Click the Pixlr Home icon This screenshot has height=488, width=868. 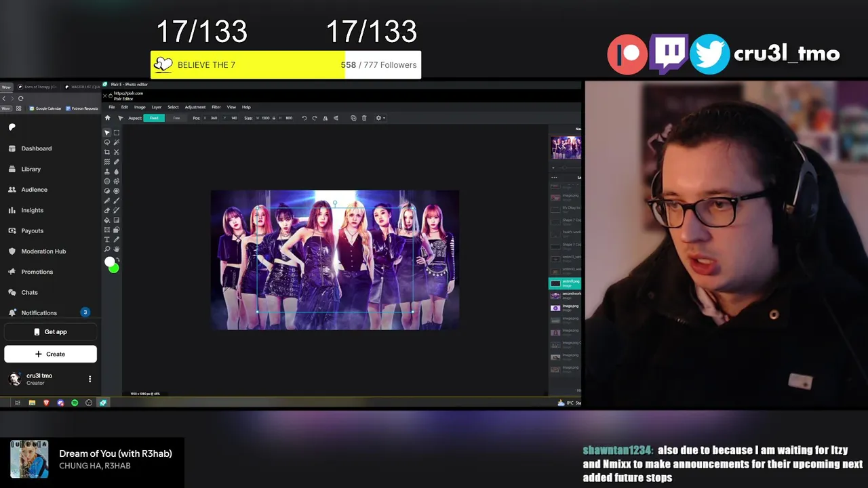107,118
